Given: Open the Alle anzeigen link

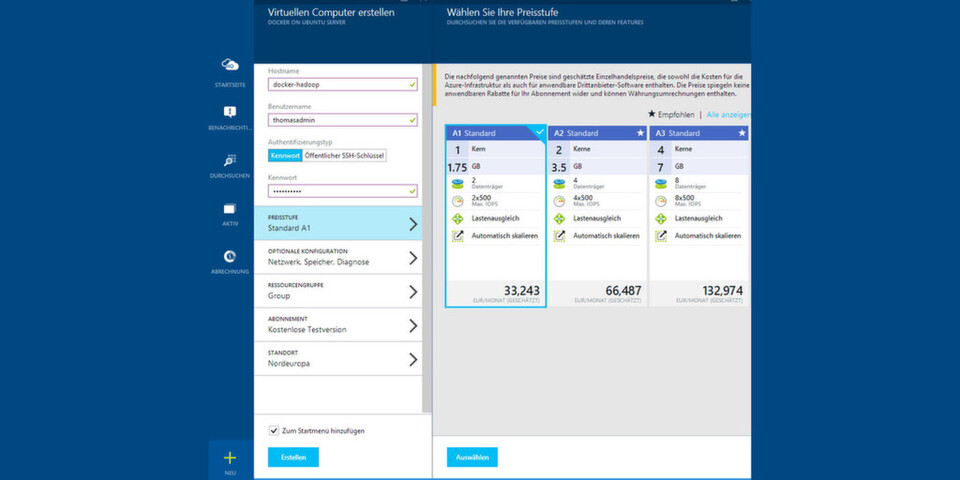Looking at the screenshot, I should [x=728, y=114].
